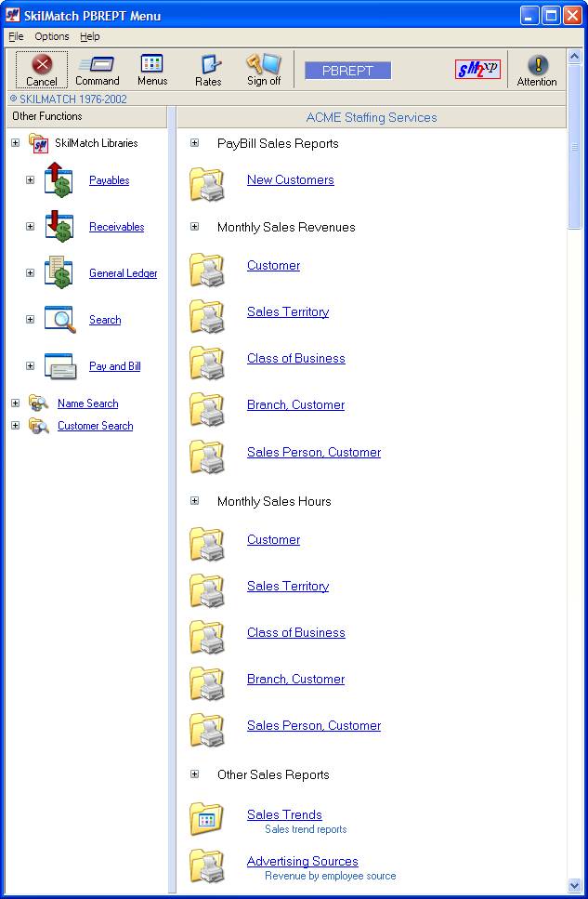Click the vertical scrollbar down arrow
588x899 pixels.
pos(574,885)
